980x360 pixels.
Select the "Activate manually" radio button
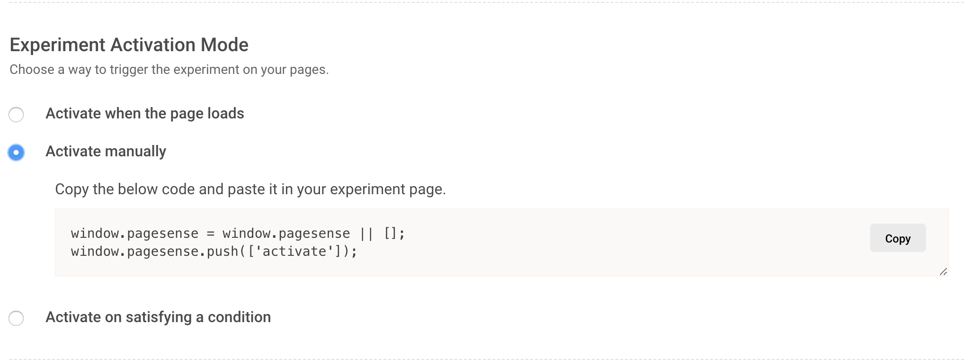pos(16,152)
